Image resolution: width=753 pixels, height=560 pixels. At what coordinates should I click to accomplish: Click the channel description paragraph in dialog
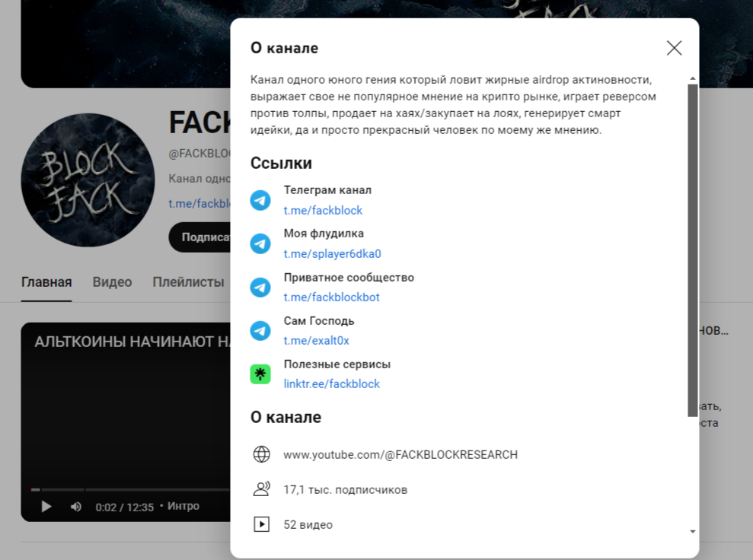pos(453,104)
